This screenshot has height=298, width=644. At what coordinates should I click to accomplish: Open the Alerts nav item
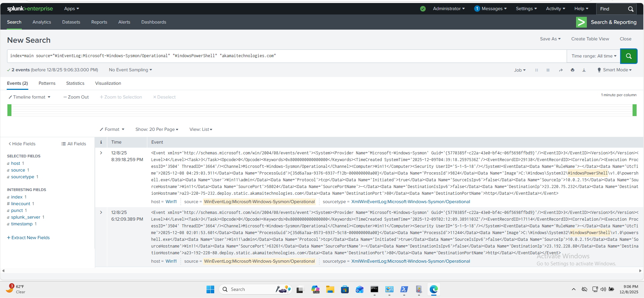(x=124, y=22)
